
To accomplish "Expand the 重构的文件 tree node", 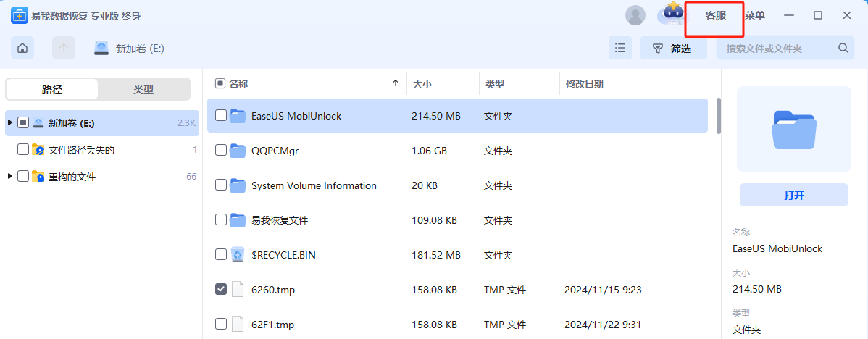I will (x=10, y=177).
